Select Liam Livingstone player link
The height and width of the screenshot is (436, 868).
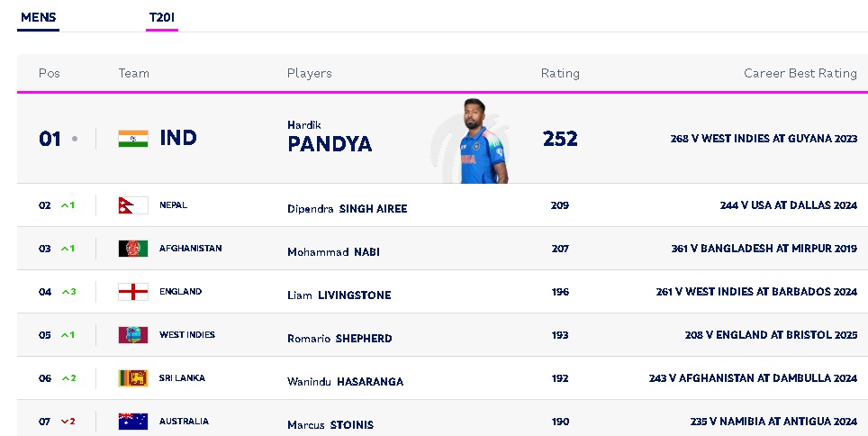click(x=339, y=295)
